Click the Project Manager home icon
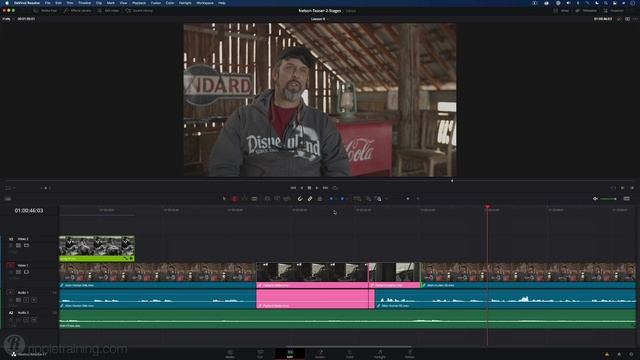The width and height of the screenshot is (640, 360). tap(619, 354)
